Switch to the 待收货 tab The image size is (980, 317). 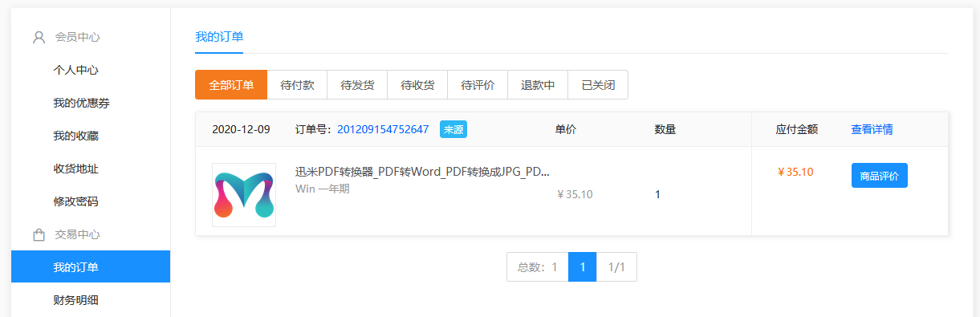pos(417,85)
